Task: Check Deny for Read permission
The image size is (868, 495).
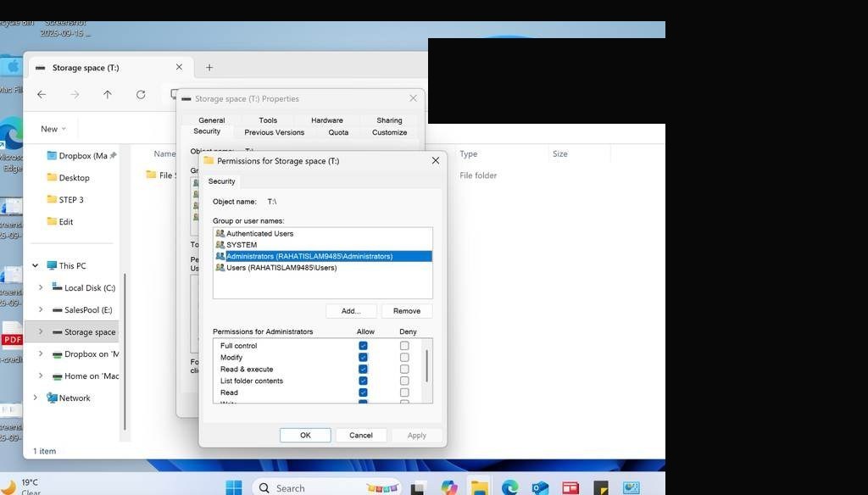Action: tap(404, 392)
